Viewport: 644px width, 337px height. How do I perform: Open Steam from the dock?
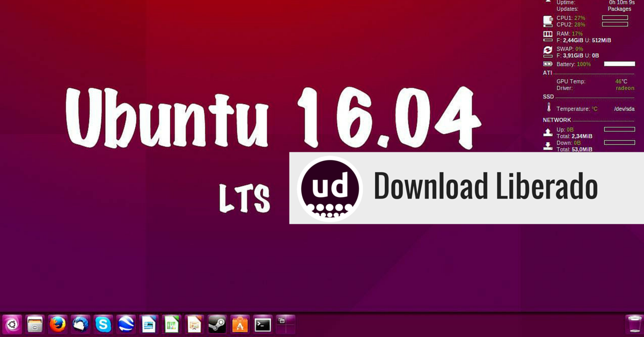217,325
